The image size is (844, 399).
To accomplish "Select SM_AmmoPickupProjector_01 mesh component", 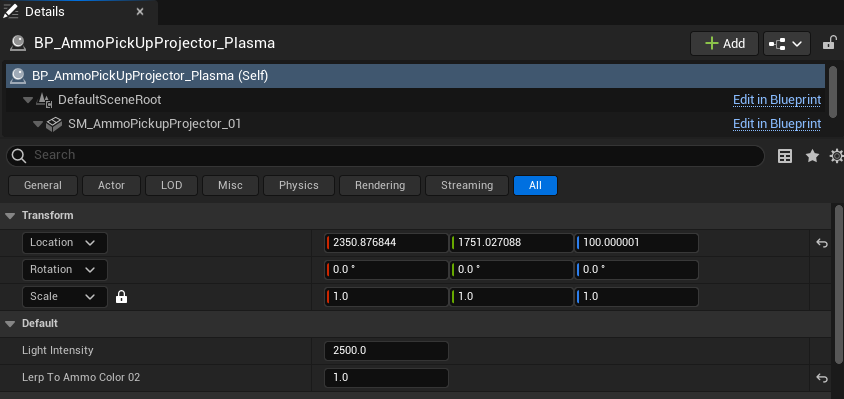I will [154, 124].
